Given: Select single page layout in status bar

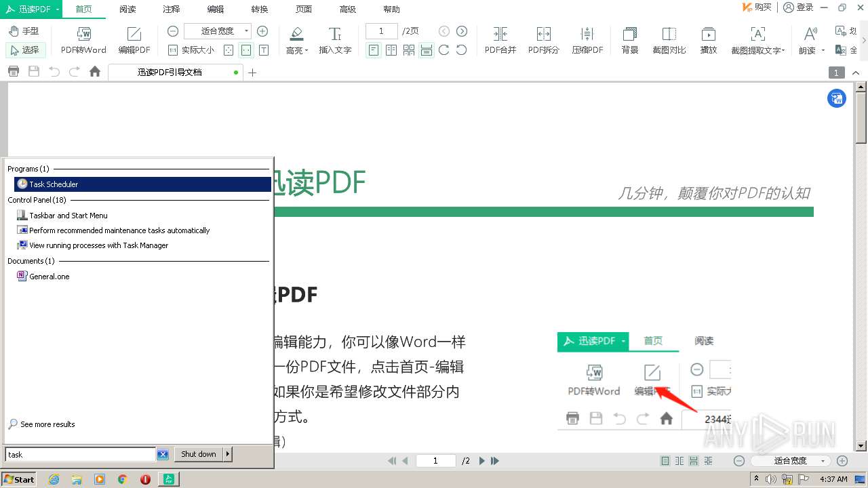Looking at the screenshot, I should (665, 461).
